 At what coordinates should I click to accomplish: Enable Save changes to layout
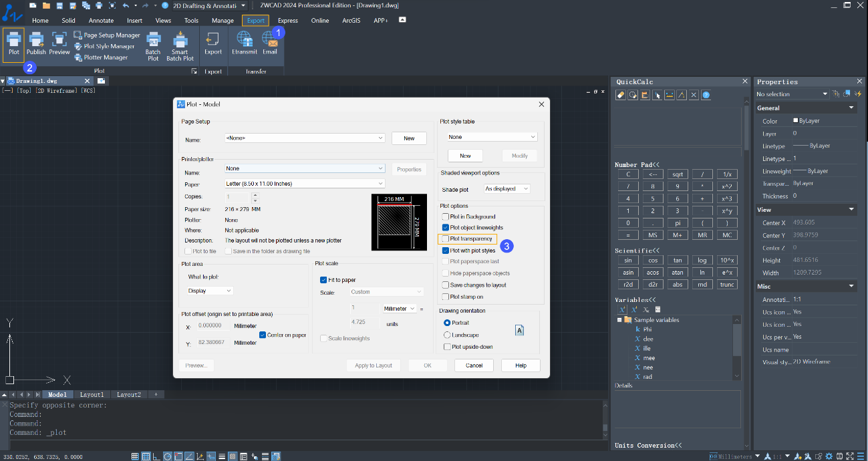coord(446,285)
